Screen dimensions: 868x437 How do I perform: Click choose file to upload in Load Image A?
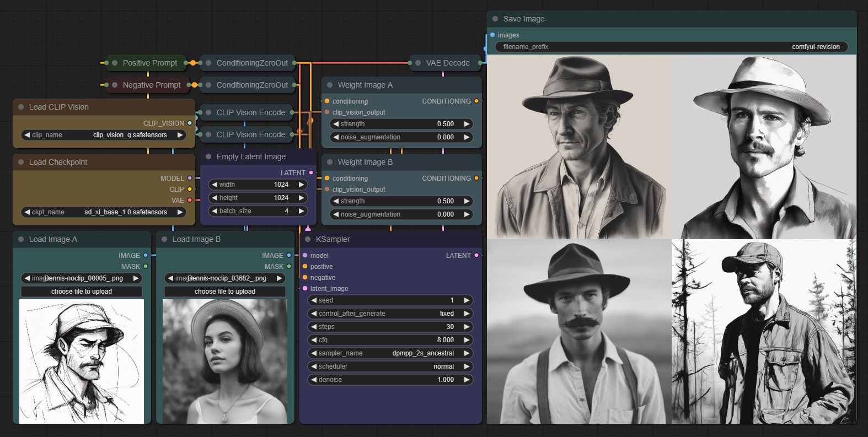[82, 292]
